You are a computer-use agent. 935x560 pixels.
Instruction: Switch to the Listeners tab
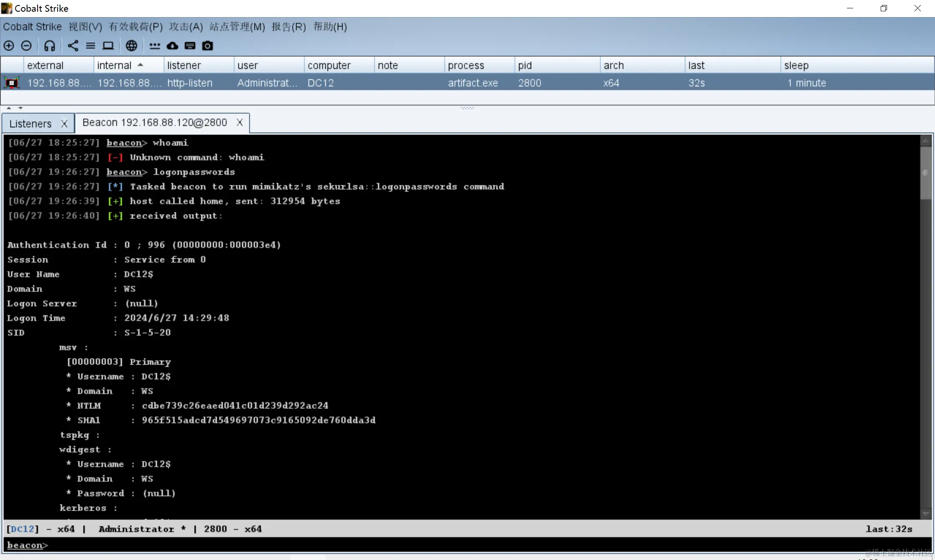coord(30,124)
